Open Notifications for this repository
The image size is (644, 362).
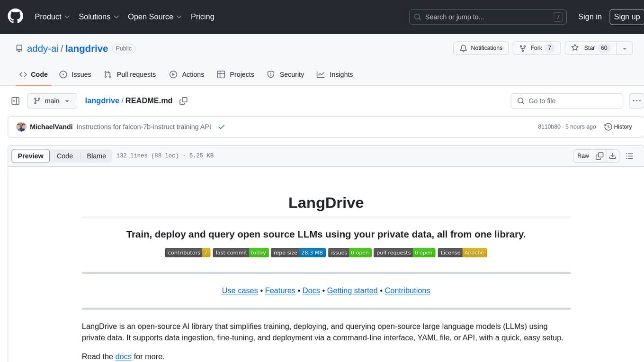pos(481,48)
